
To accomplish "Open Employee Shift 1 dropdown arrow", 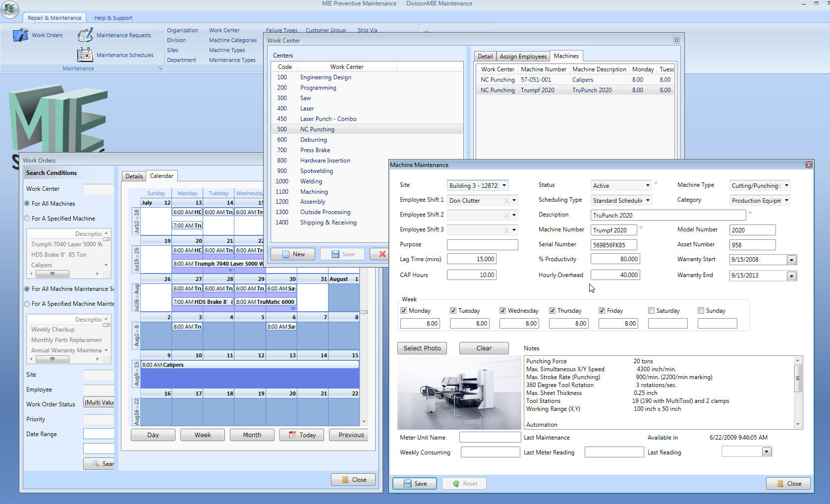I will tap(514, 201).
